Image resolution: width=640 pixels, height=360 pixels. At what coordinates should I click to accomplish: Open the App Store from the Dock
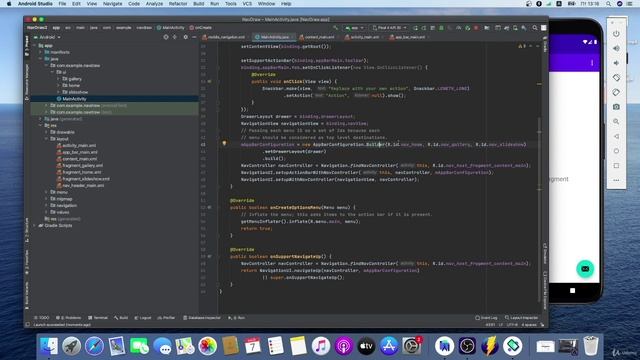389,346
